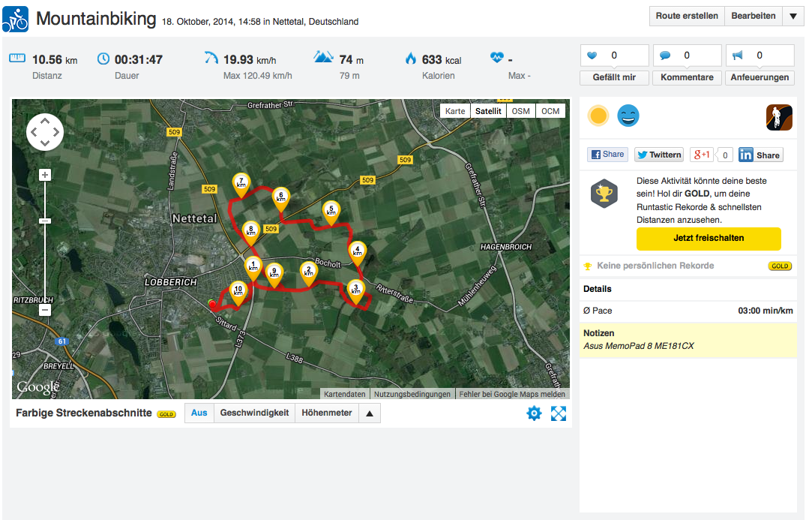Switch map to Karte view
812x523 pixels.
pyautogui.click(x=454, y=111)
